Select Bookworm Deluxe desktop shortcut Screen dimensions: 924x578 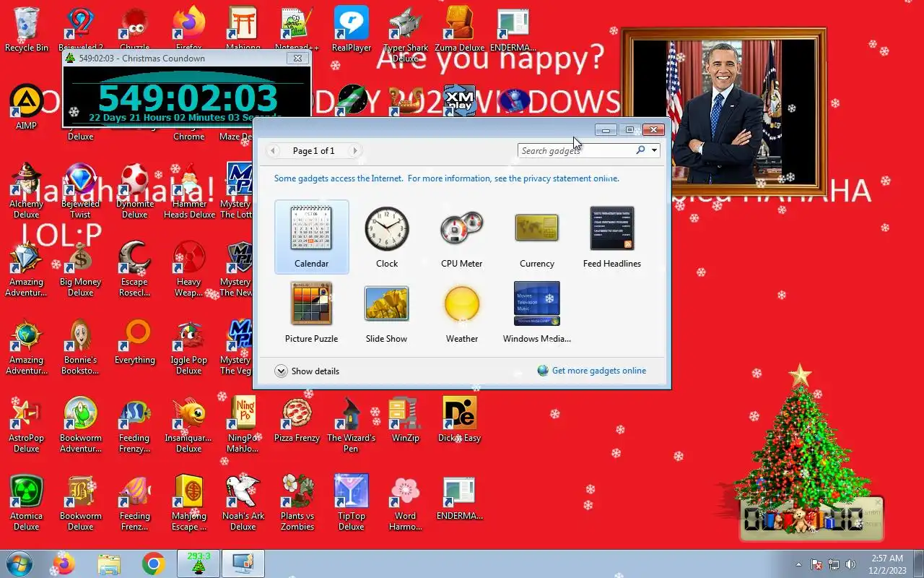[81, 502]
